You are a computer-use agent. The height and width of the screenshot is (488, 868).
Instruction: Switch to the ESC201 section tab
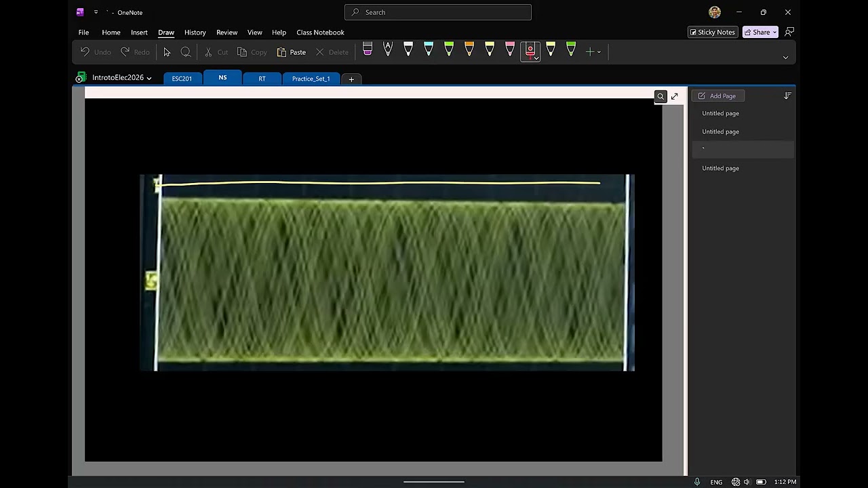tap(182, 79)
